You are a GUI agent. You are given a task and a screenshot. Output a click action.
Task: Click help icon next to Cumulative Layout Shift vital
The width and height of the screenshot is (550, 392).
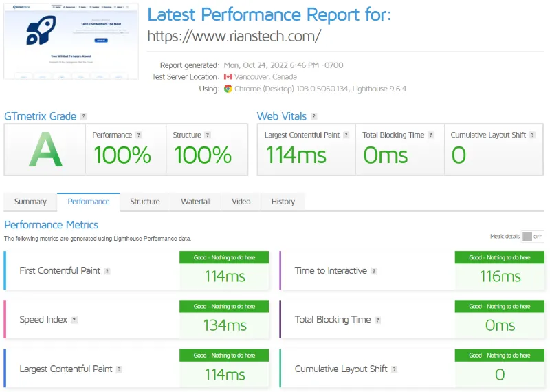coord(532,135)
